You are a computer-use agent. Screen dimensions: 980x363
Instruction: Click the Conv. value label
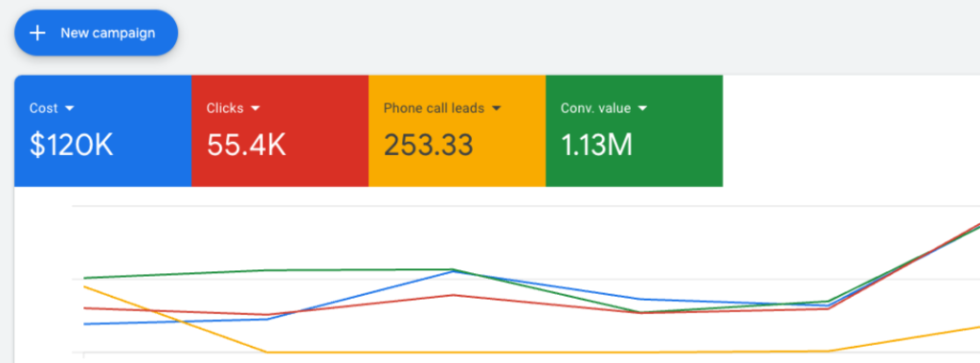(x=595, y=108)
